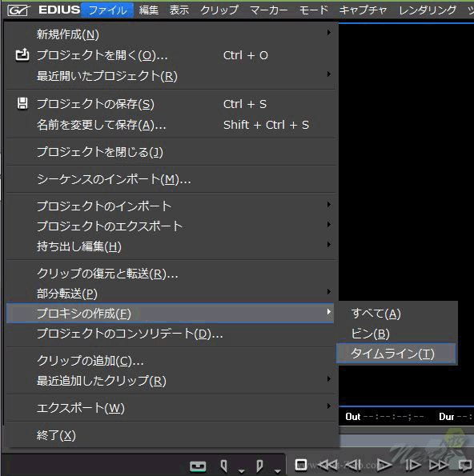
Task: Stop playback with the square Stop button
Action: coord(301,465)
